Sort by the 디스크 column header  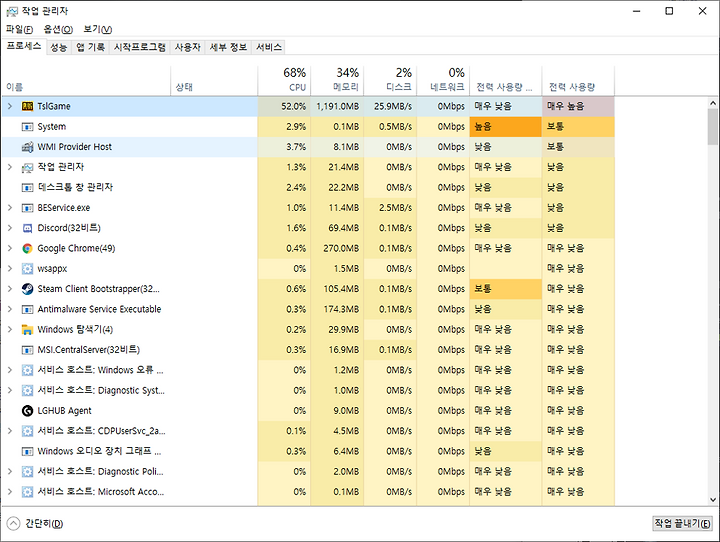(390, 80)
